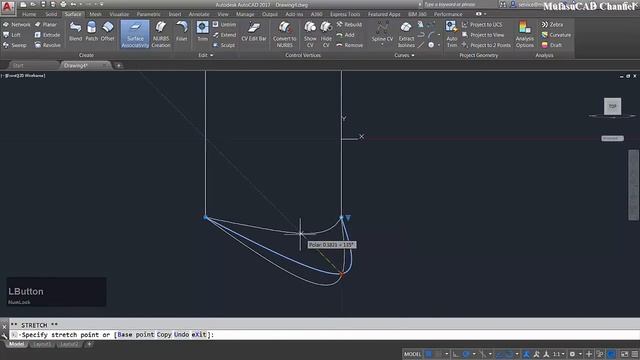Click the command line input field
Viewport: 640px width, 360px height.
tap(324, 335)
